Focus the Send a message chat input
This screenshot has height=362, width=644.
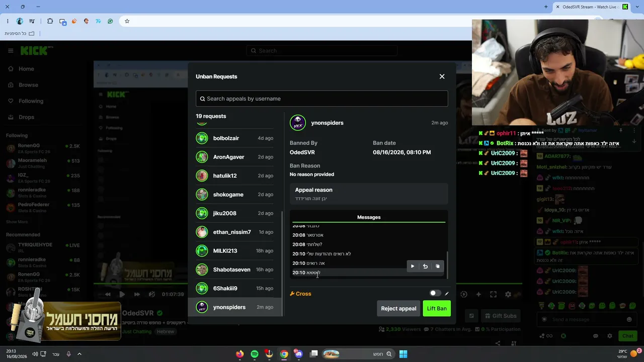(x=586, y=320)
